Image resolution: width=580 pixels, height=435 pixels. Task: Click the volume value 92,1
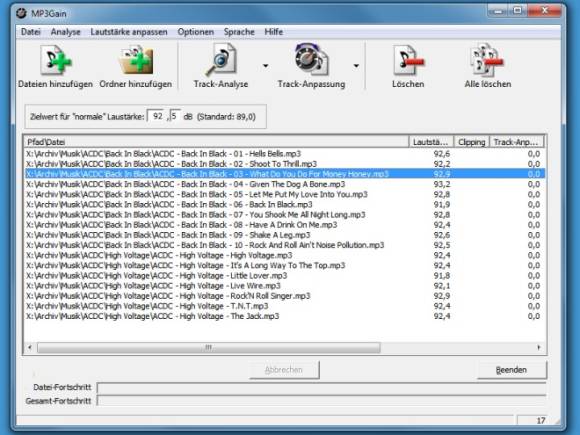coord(442,286)
